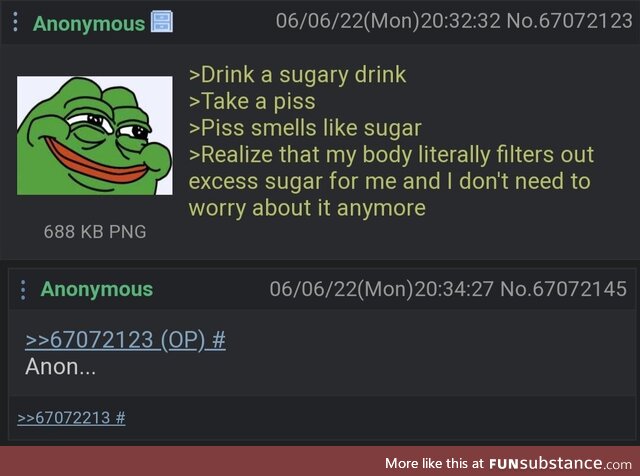Follow the >>67072123 (OP) quote link
This screenshot has width=640, height=476.
[125, 340]
